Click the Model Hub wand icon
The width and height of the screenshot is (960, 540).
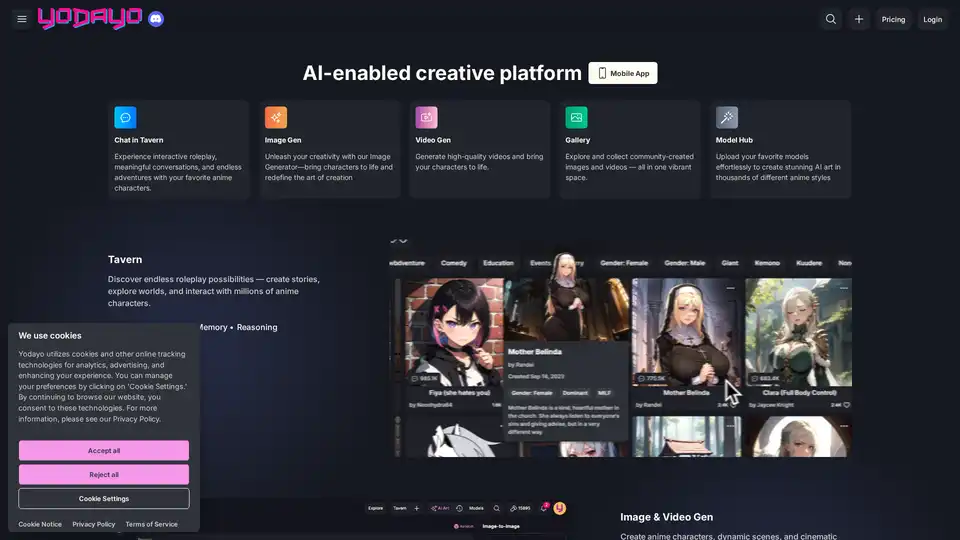(x=727, y=117)
